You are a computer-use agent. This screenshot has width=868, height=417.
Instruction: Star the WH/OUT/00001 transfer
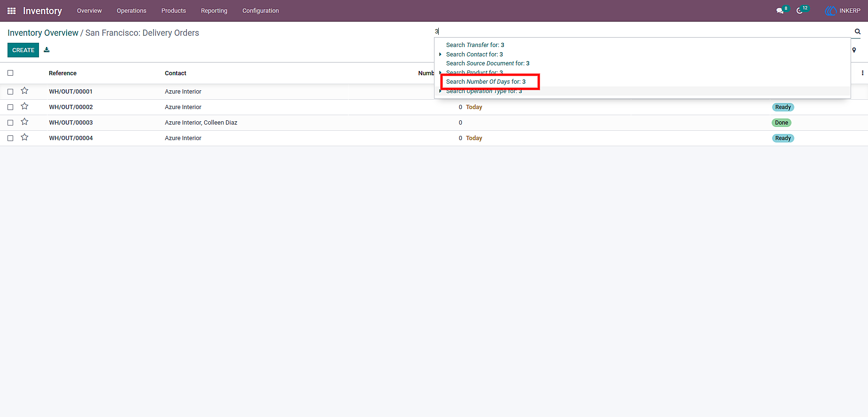tap(24, 91)
